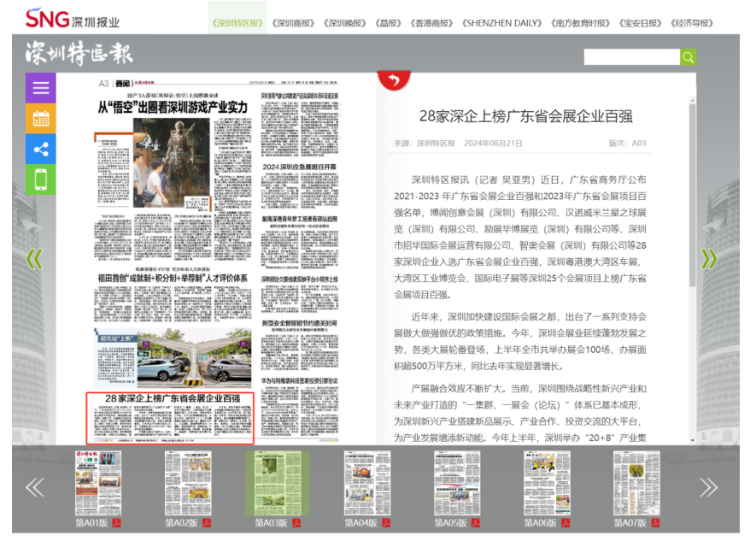Switch to the 《深圳商报》 tab
Screen dimensions: 756x547
(292, 23)
